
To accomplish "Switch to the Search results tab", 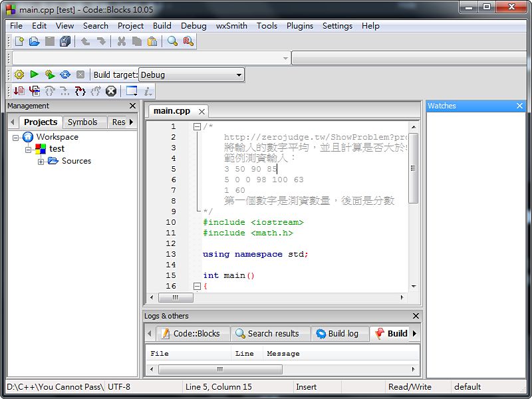I will tap(271, 334).
